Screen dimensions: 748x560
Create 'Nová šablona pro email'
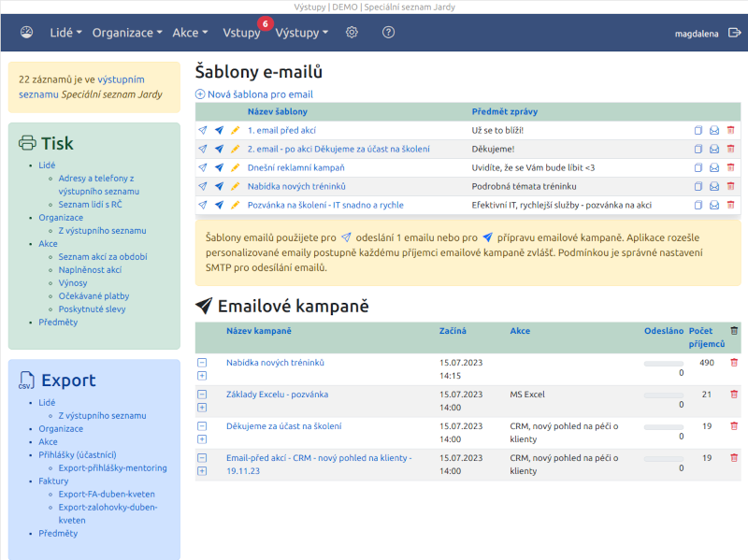point(254,94)
